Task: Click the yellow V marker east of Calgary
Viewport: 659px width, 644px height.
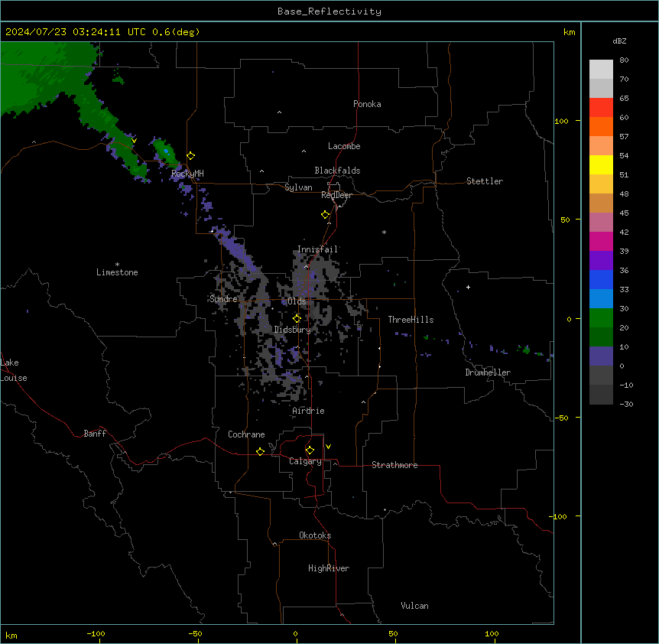Action: (x=328, y=447)
